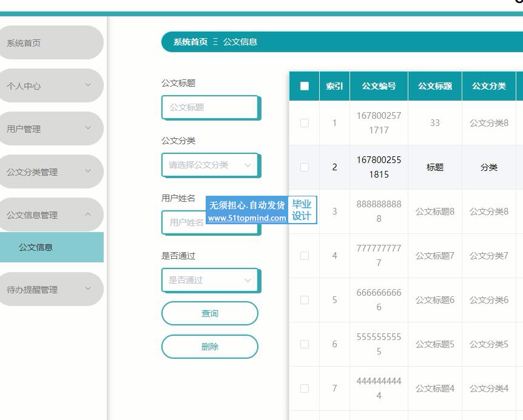Select the checkbox for row index 2
The height and width of the screenshot is (420, 523).
[x=305, y=167]
